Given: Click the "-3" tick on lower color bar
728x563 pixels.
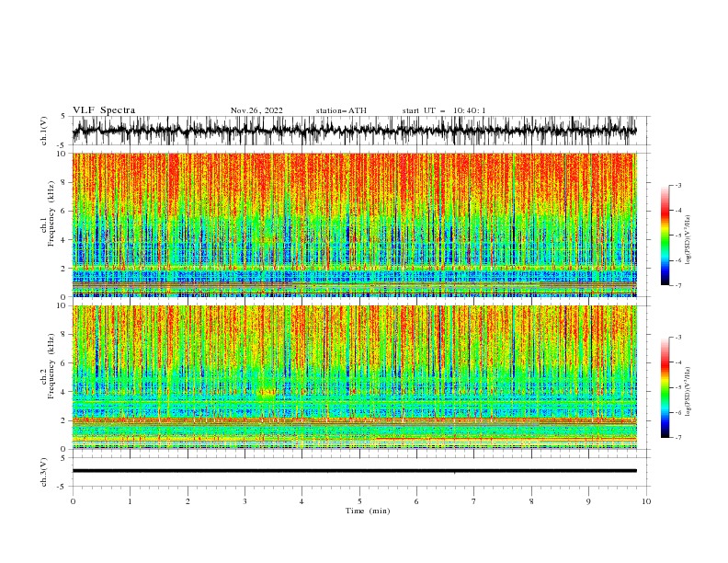Looking at the screenshot, I should (678, 338).
